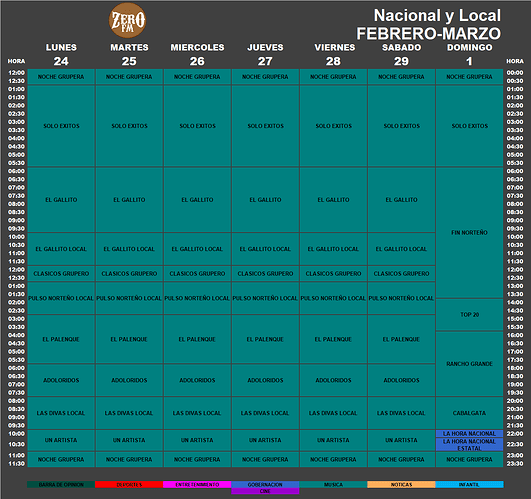Select Monday's Clasicos Grupero block

(x=61, y=274)
